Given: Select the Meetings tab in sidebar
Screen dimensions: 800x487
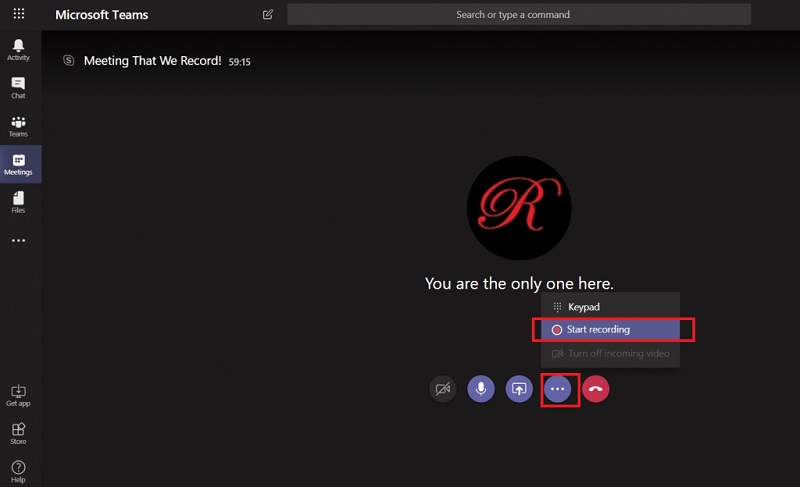Looking at the screenshot, I should pyautogui.click(x=18, y=164).
